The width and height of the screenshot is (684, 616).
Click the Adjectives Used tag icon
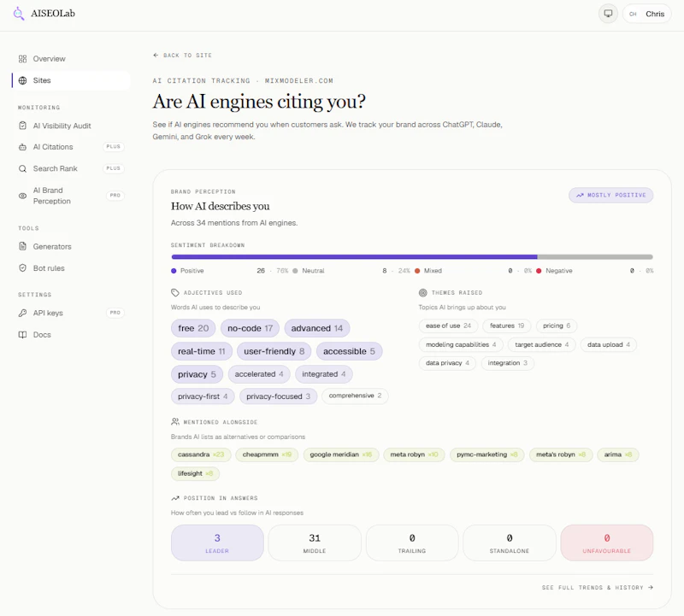(175, 292)
